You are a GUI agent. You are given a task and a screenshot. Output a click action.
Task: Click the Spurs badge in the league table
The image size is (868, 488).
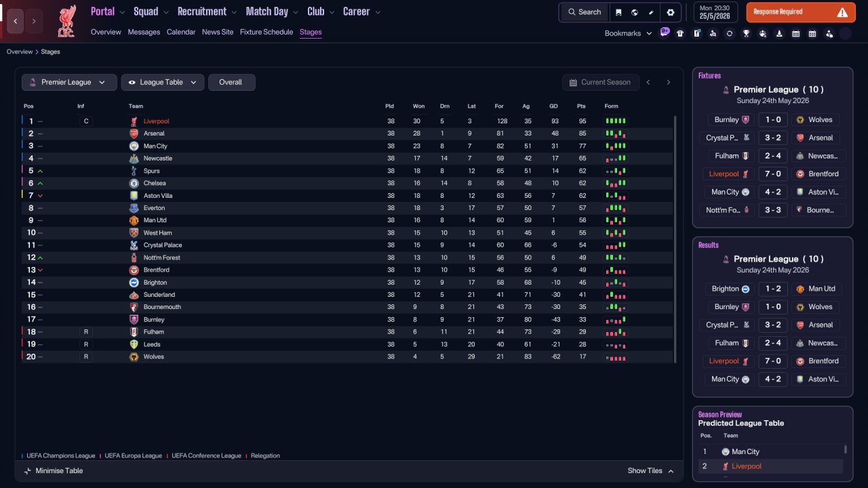(134, 171)
